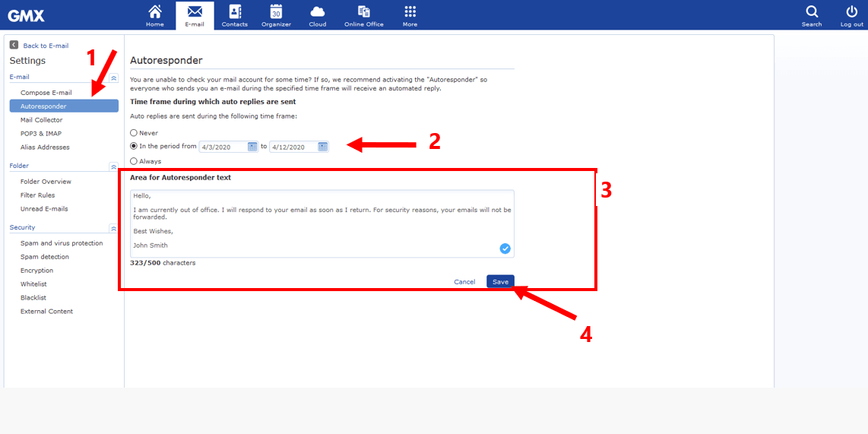Go to Home in top navigation
The image size is (868, 434).
pos(155,15)
